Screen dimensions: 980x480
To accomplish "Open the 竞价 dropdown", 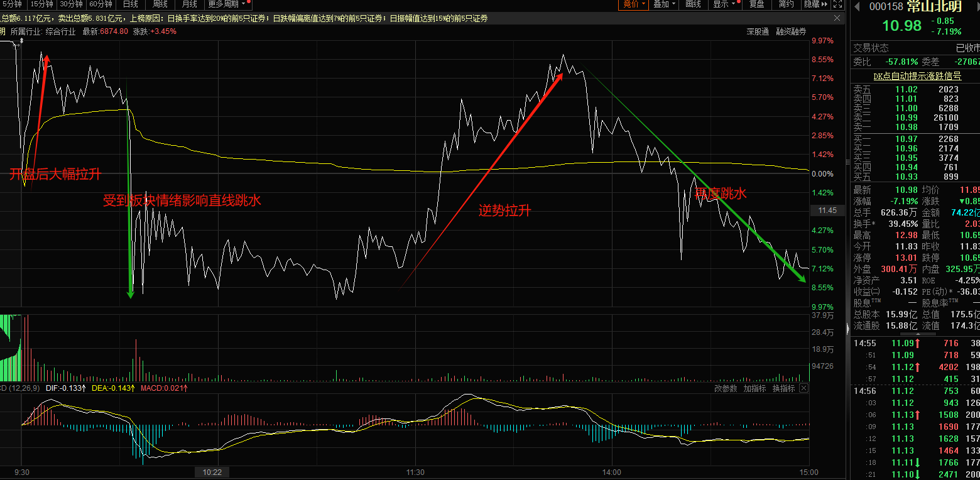I will tap(635, 4).
